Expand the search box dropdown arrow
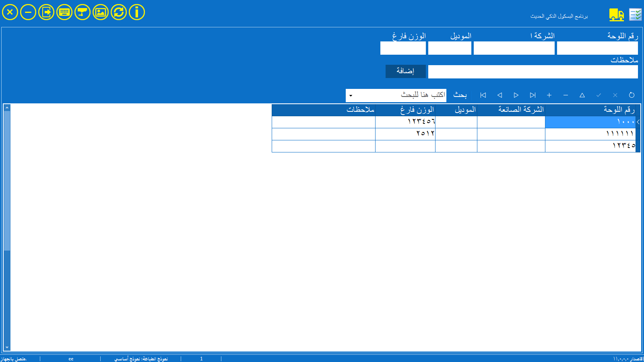Viewport: 644px width, 362px height. [x=351, y=96]
